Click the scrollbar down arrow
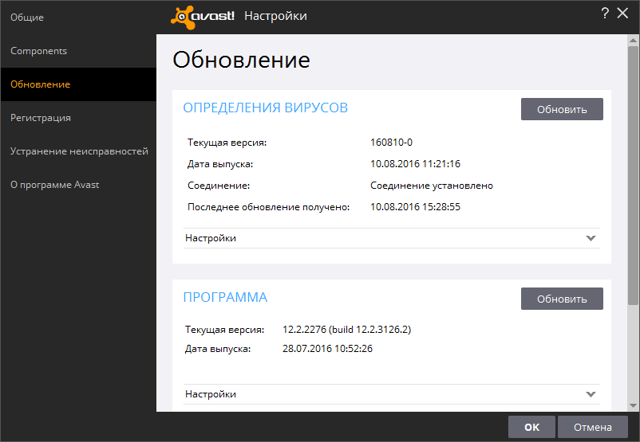The image size is (640, 442). tap(632, 403)
